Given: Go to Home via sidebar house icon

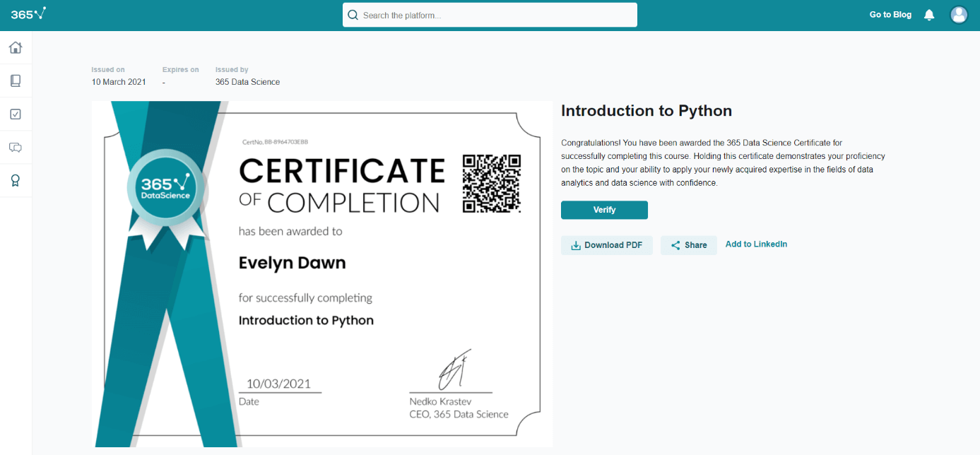Looking at the screenshot, I should tap(16, 48).
